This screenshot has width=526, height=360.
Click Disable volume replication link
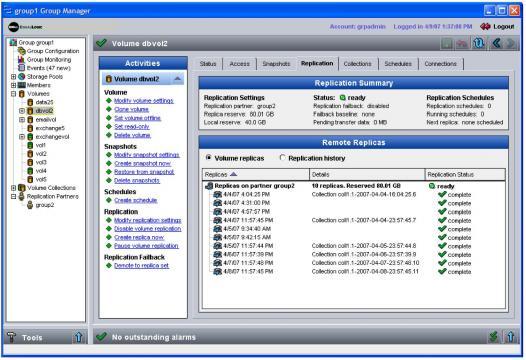tap(148, 229)
